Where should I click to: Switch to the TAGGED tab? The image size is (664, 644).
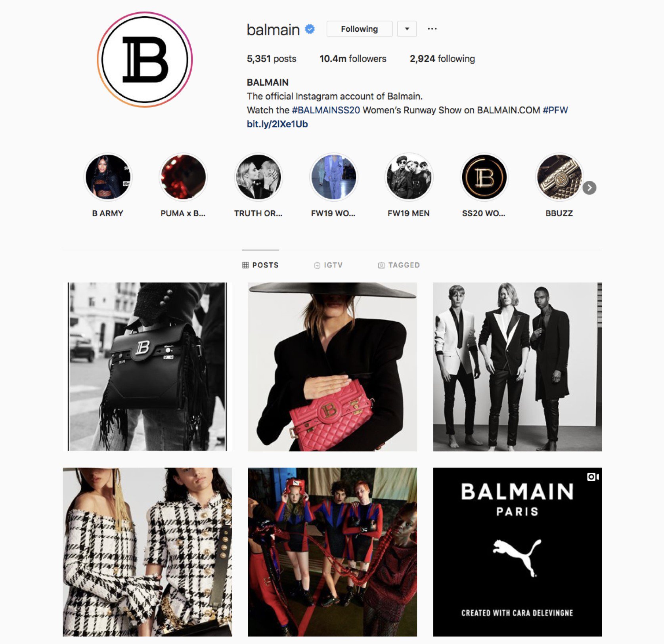click(399, 265)
